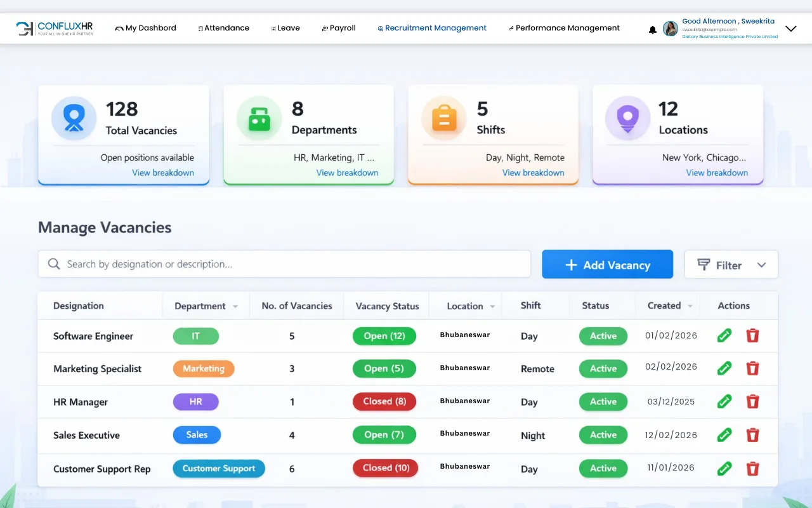
Task: Delete the Sales Executive vacancy
Action: tap(752, 434)
